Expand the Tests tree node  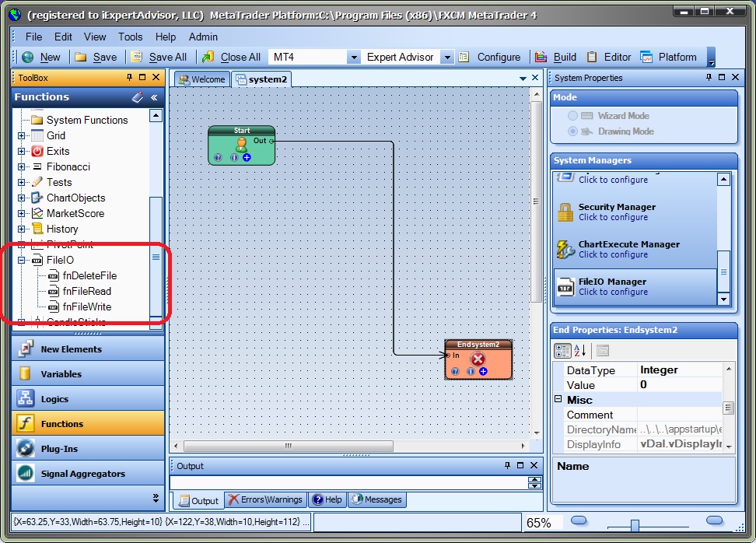tap(21, 182)
